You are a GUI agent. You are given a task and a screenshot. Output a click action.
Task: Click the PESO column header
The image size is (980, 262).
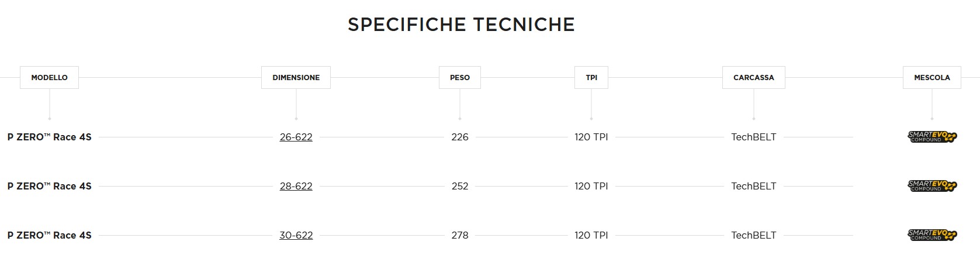pos(460,77)
